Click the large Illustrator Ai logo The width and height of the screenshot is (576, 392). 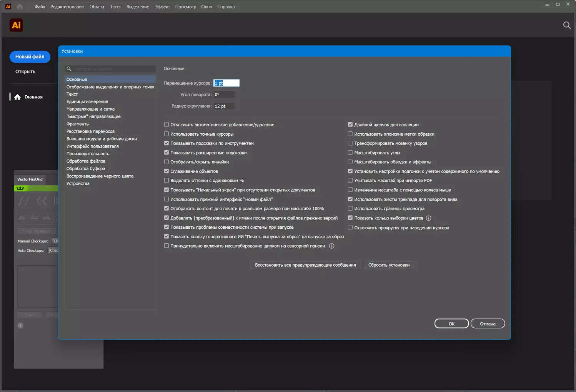[16, 25]
